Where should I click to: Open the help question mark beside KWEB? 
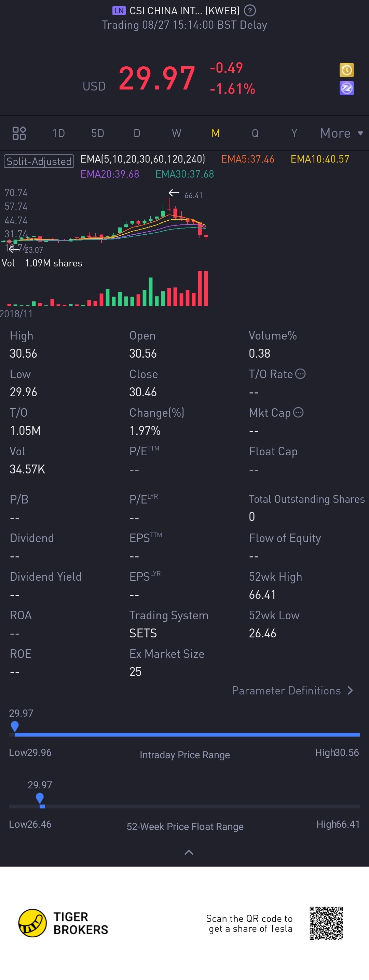tap(249, 10)
